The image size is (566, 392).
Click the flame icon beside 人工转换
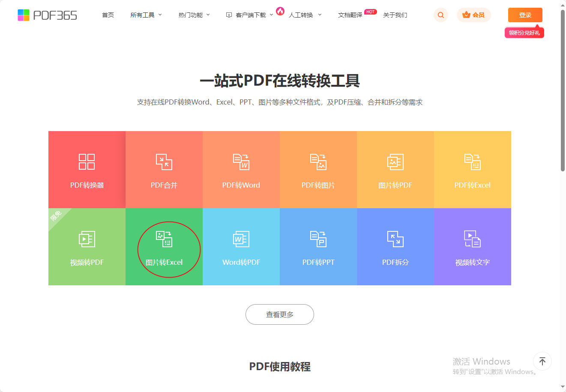[x=280, y=11]
